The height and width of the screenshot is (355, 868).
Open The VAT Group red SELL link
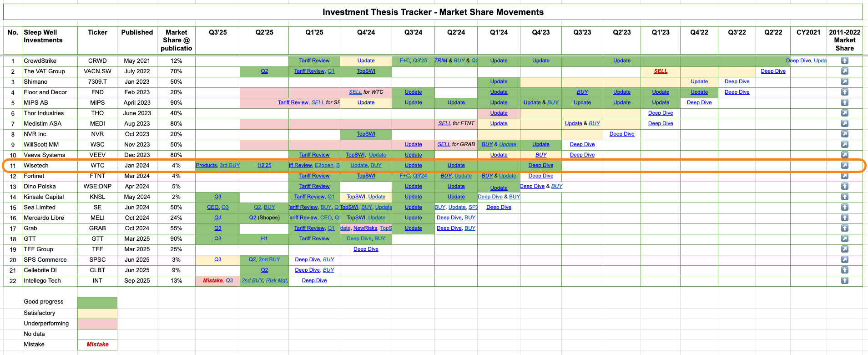tap(661, 71)
